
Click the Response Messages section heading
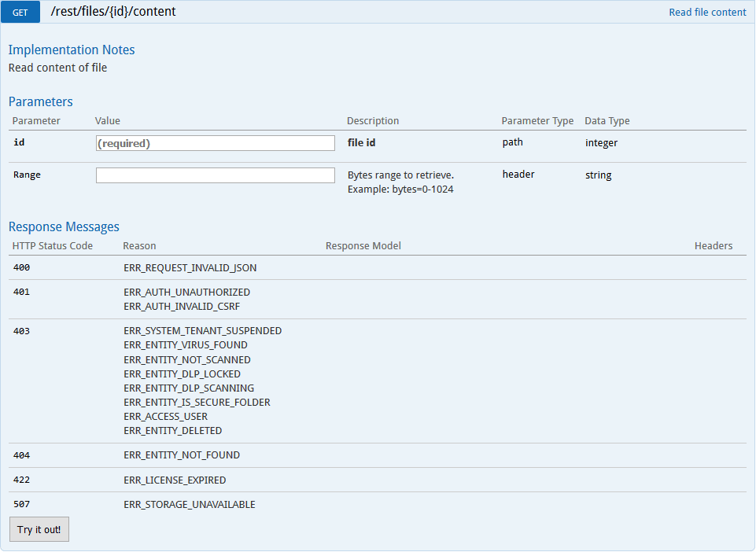(x=64, y=226)
